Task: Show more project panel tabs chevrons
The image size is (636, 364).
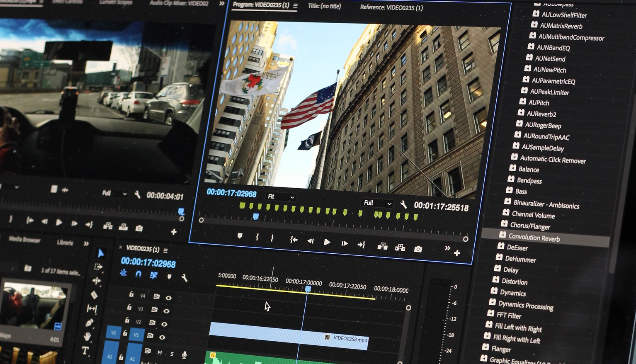Action: click(86, 243)
